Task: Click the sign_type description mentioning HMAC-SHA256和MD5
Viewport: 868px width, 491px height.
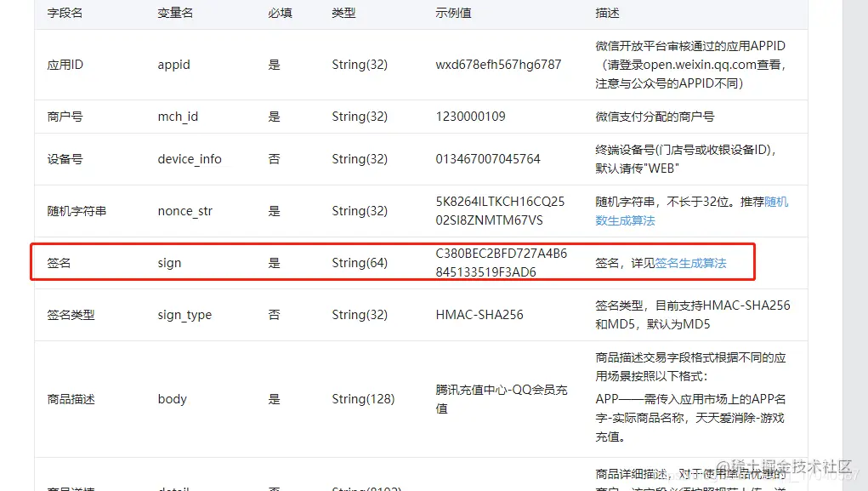Action: [693, 315]
